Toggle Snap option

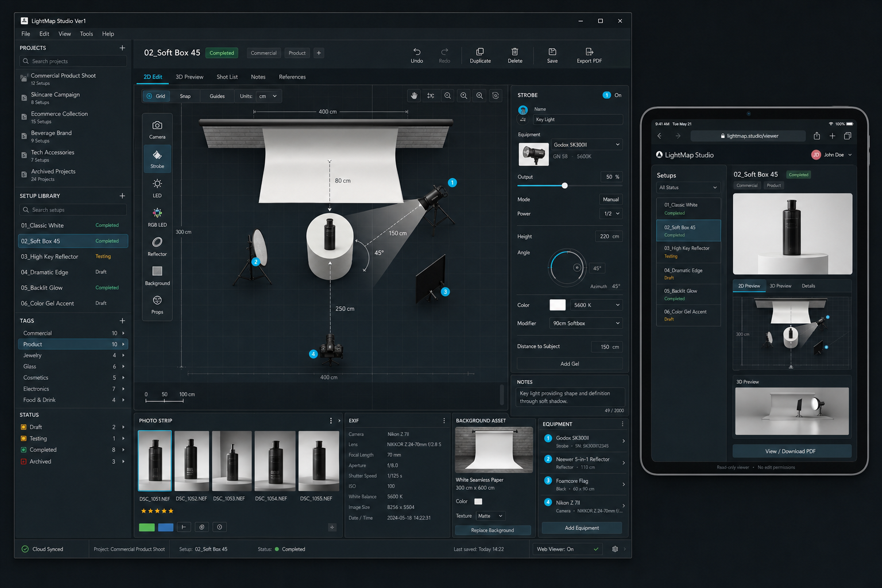(x=185, y=96)
